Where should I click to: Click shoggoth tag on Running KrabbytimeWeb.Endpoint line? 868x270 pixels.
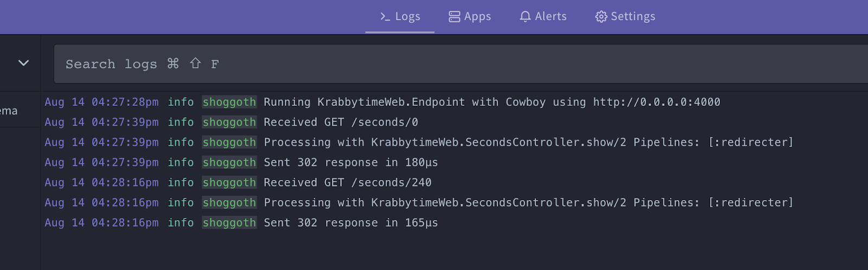coord(229,102)
